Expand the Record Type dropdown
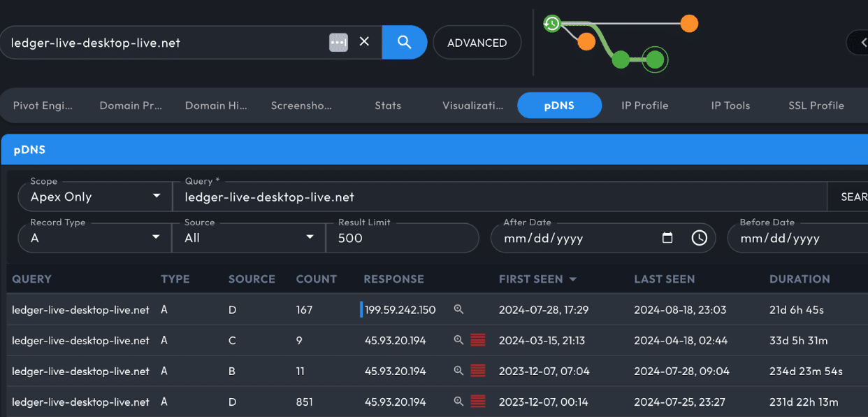Viewport: 868px width, 417px height. click(x=94, y=238)
